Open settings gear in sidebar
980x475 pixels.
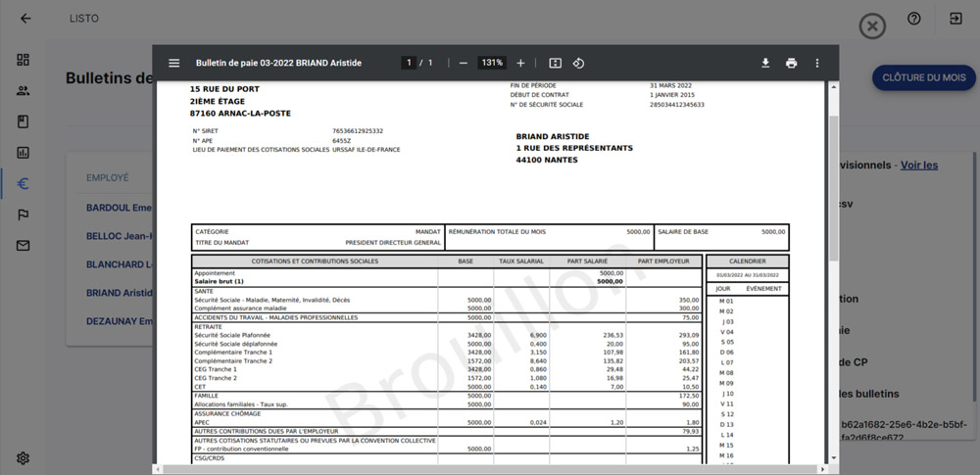[x=24, y=457]
